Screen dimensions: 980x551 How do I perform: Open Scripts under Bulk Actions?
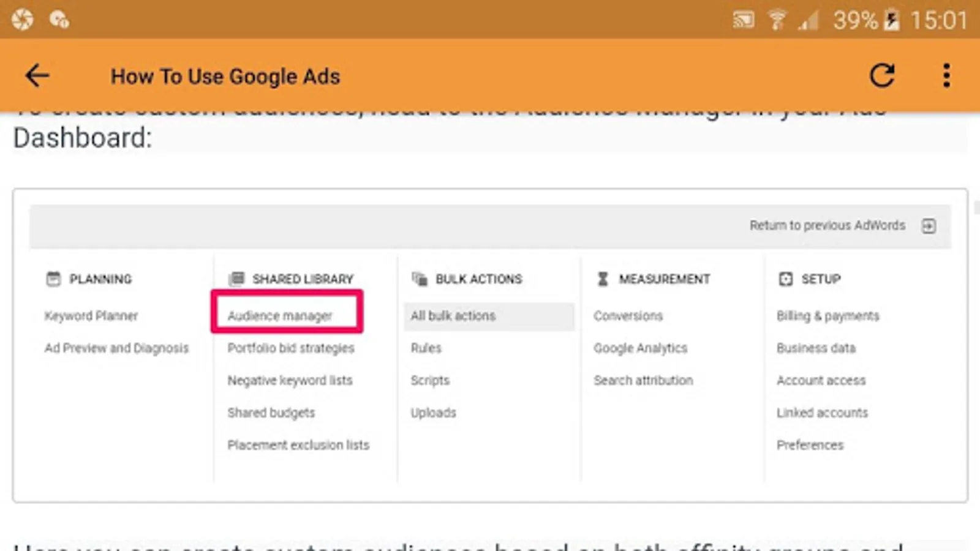click(x=430, y=381)
